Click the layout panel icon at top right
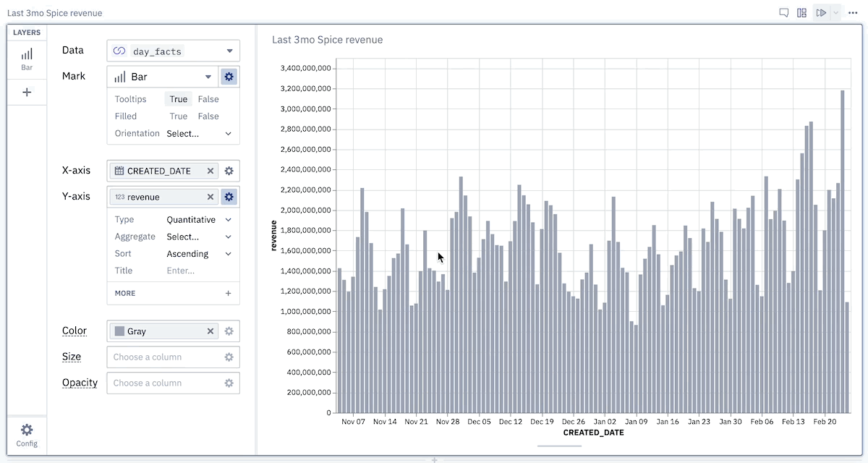868x463 pixels. (801, 13)
